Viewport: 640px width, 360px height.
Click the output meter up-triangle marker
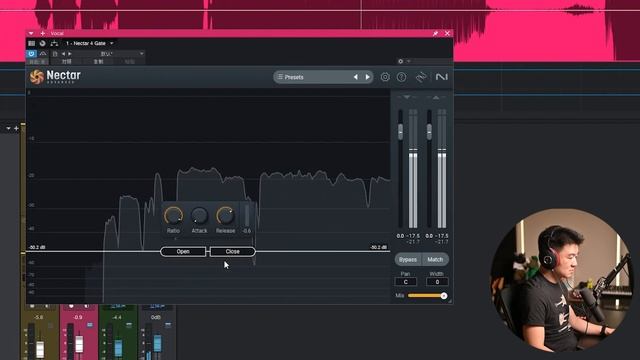click(x=436, y=97)
